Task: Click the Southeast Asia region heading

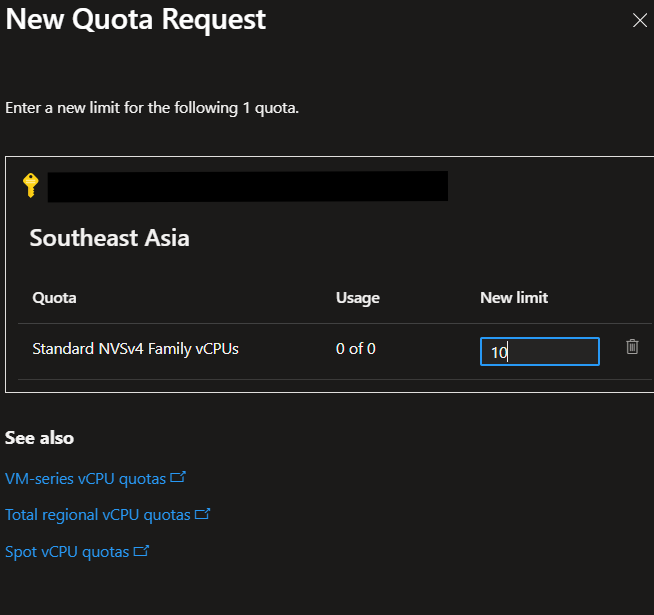Action: [109, 238]
